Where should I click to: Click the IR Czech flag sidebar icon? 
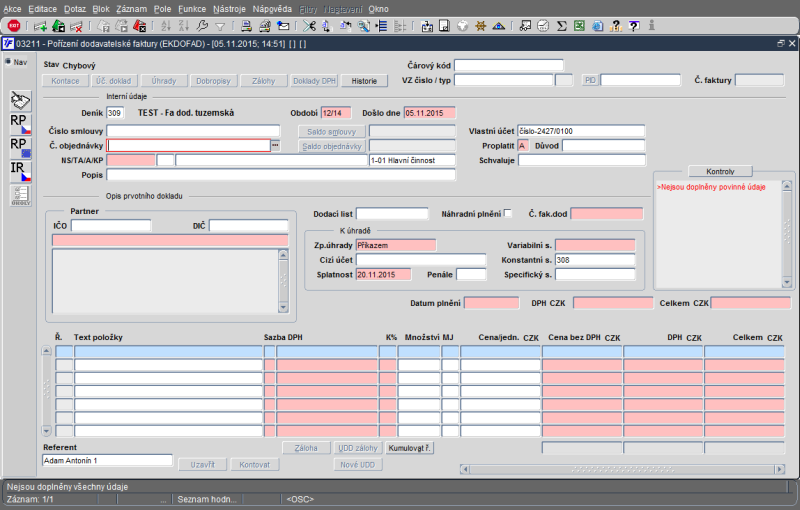click(20, 171)
